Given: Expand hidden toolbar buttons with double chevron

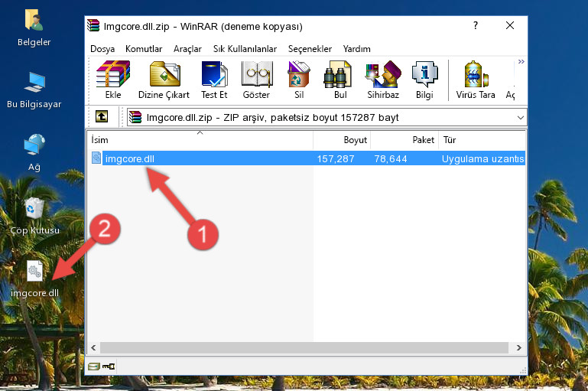Looking at the screenshot, I should [521, 61].
